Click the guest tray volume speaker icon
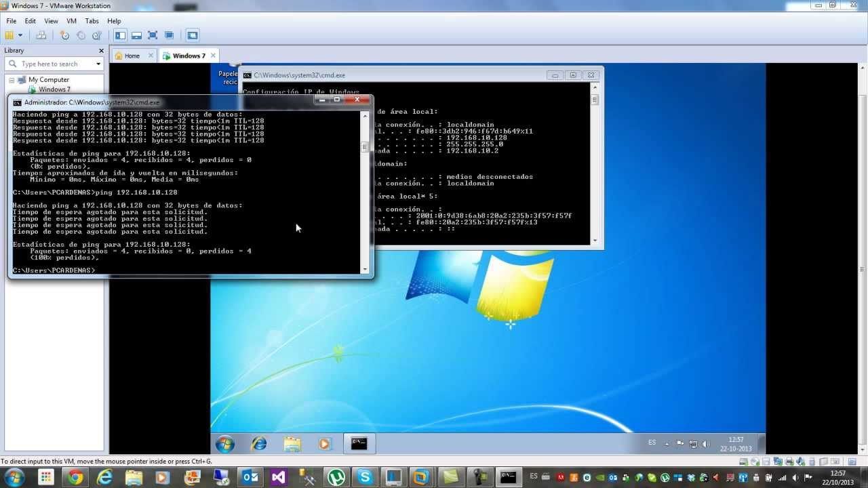Image resolution: width=868 pixels, height=488 pixels. tap(707, 445)
